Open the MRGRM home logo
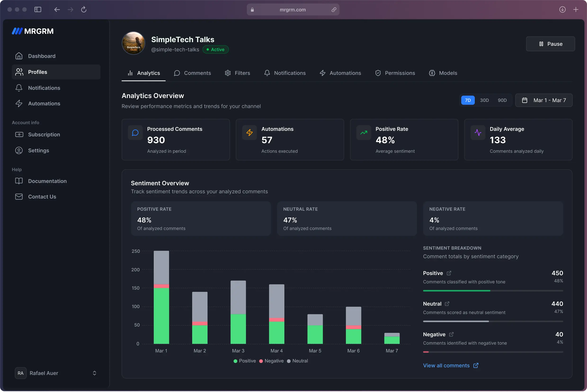 click(x=32, y=31)
